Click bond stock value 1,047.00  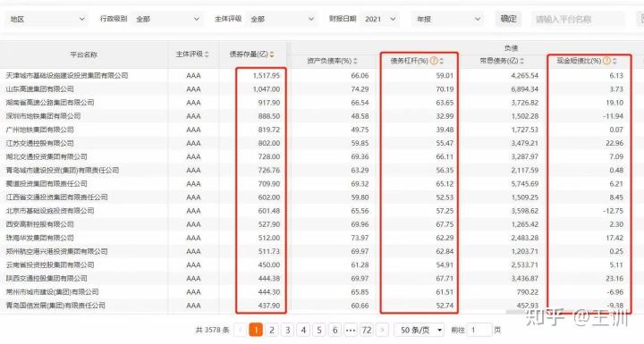tap(267, 89)
